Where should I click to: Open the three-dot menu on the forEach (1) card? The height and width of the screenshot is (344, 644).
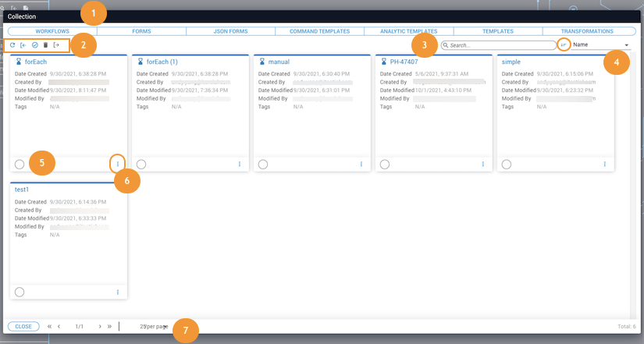click(x=240, y=165)
